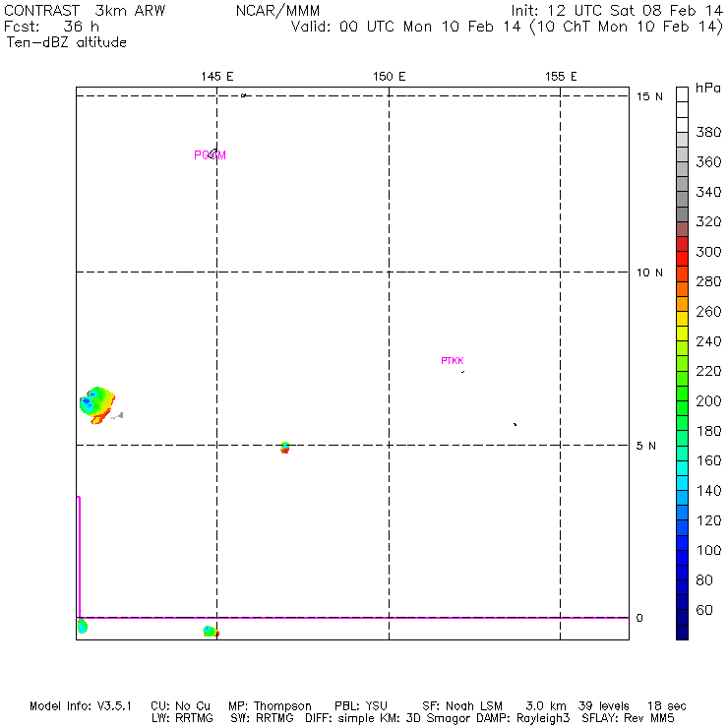728x728 pixels.
Task: Click the 340 colorbar tick label
Action: [x=708, y=192]
